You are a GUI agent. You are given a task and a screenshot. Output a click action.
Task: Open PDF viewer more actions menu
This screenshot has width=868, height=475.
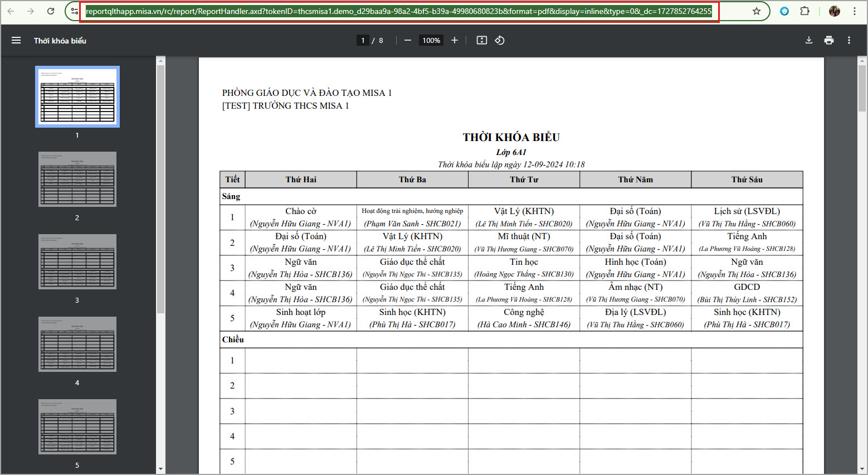849,40
